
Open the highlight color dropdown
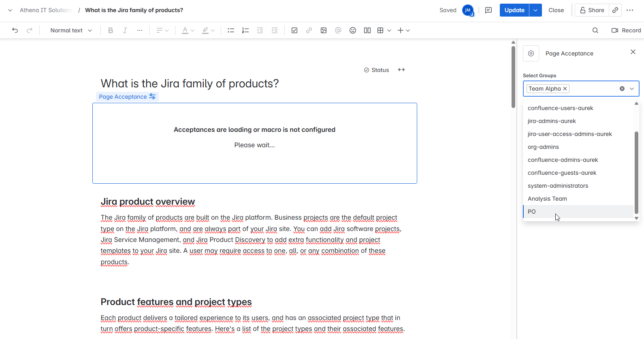[x=208, y=30]
